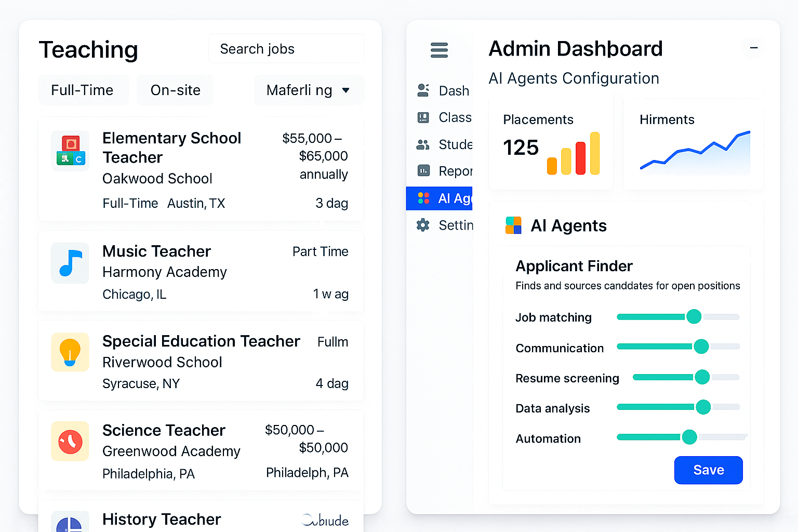
Task: Toggle the On-site filter chip
Action: [x=175, y=90]
